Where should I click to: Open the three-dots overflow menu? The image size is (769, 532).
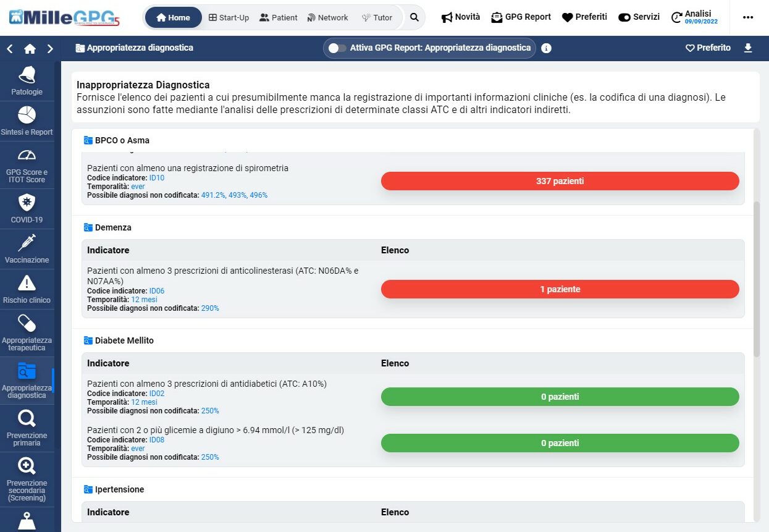point(748,17)
